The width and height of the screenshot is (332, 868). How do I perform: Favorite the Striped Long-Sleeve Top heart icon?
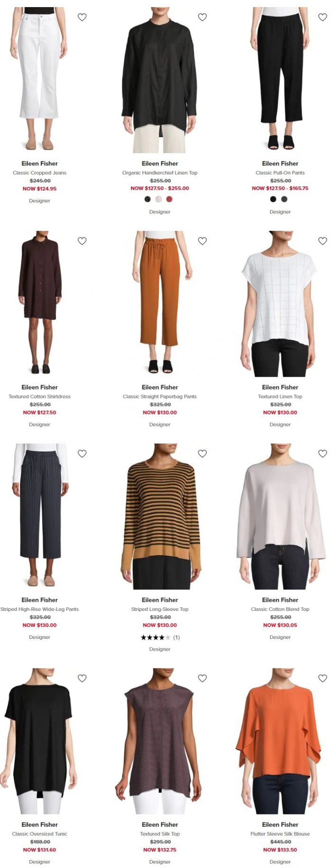click(x=203, y=453)
